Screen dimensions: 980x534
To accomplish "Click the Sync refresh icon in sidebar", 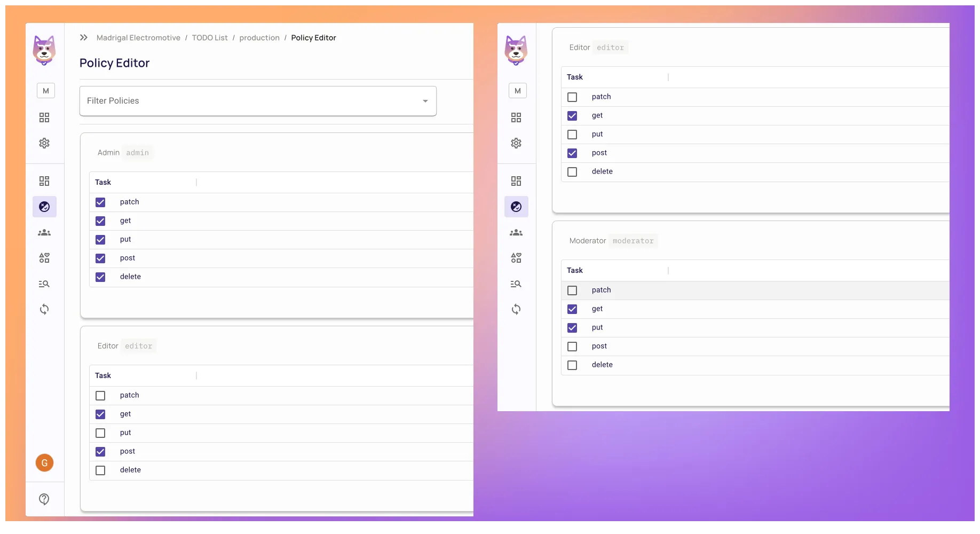I will tap(44, 309).
